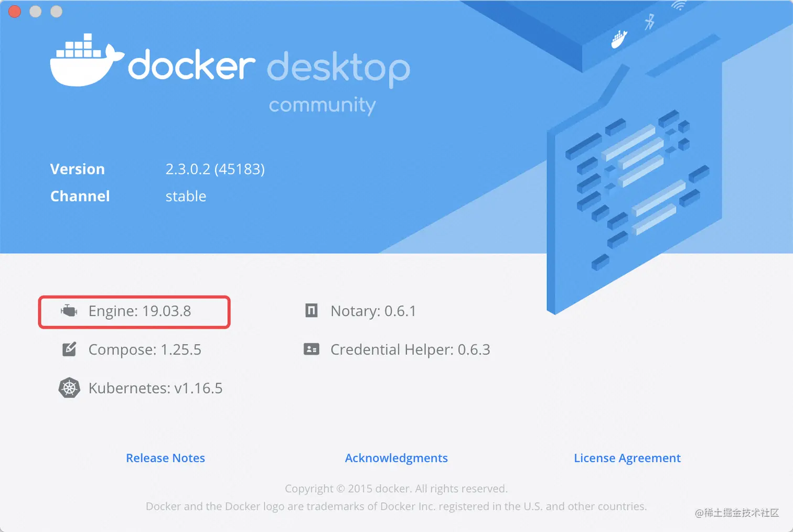This screenshot has width=793, height=532.
Task: Click the "desktop" wordmark in the header
Action: (x=339, y=69)
